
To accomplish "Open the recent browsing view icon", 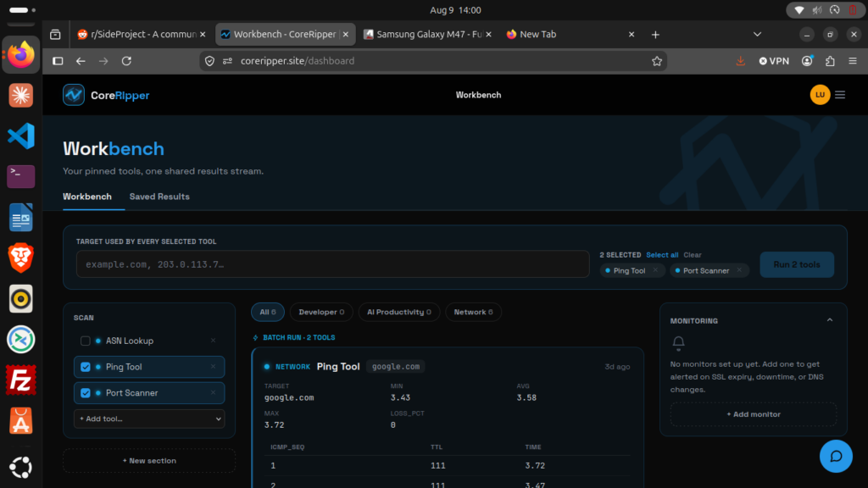I will (55, 34).
